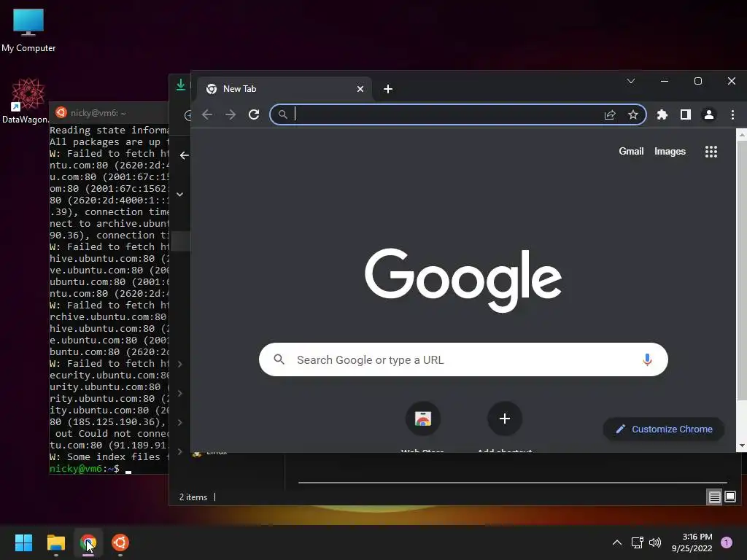Open Chrome profile avatar menu

[x=709, y=114]
